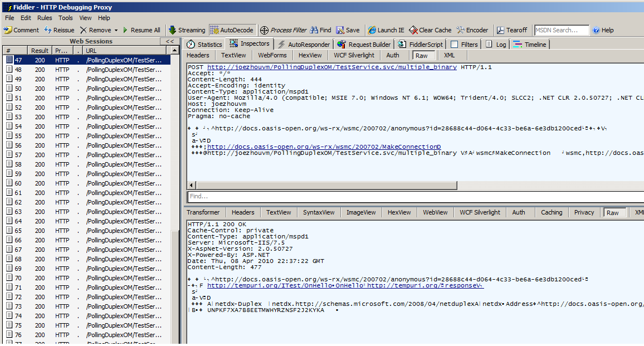Sort sessions by the # column
Viewport: 644px width, 346px height.
pyautogui.click(x=15, y=51)
